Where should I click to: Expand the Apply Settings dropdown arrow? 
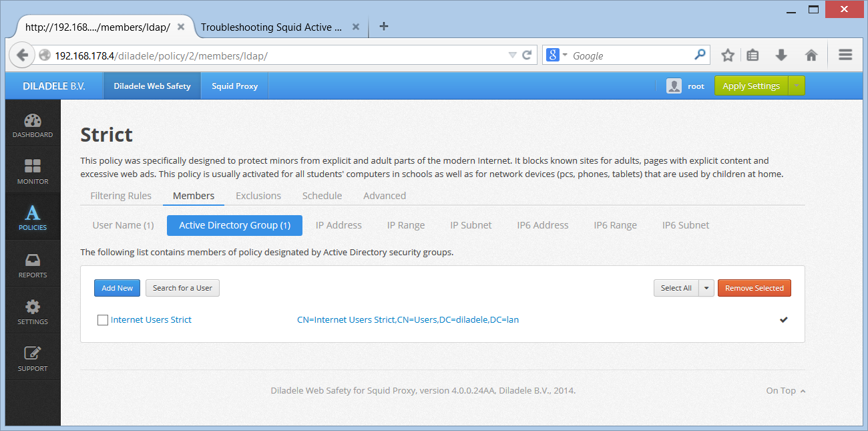pos(797,86)
